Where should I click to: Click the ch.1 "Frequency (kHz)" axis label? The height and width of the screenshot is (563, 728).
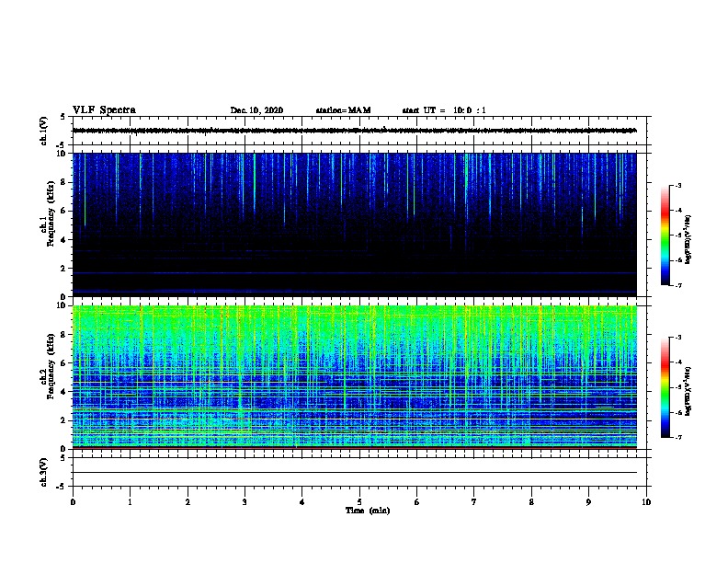(51, 213)
